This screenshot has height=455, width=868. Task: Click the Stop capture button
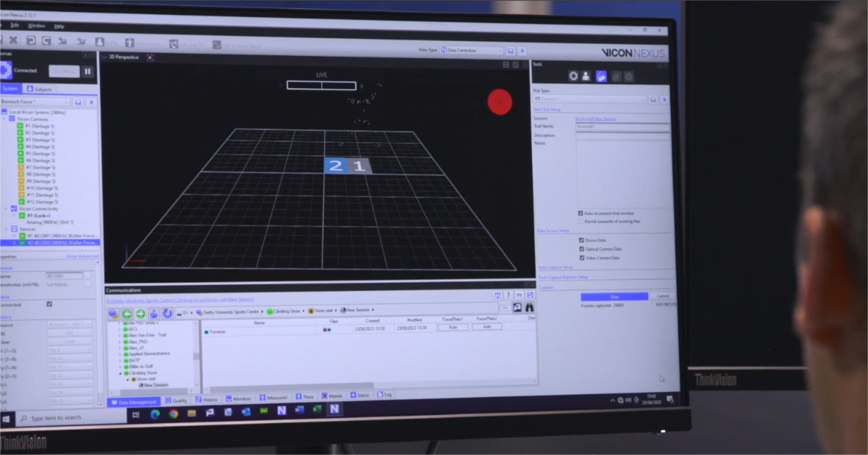pyautogui.click(x=614, y=296)
